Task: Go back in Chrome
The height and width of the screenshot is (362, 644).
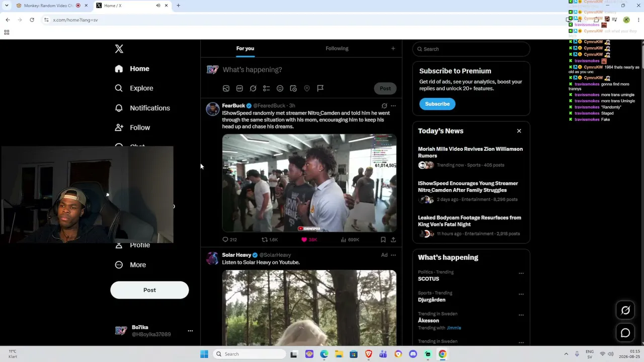Action: tap(8, 20)
